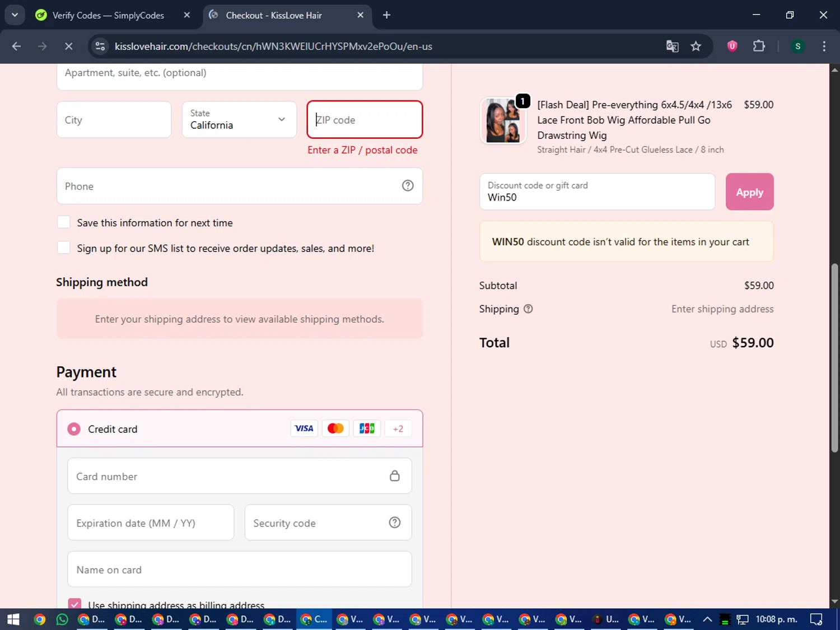Click the browser back arrow
Viewport: 840px width, 630px height.
16,46
